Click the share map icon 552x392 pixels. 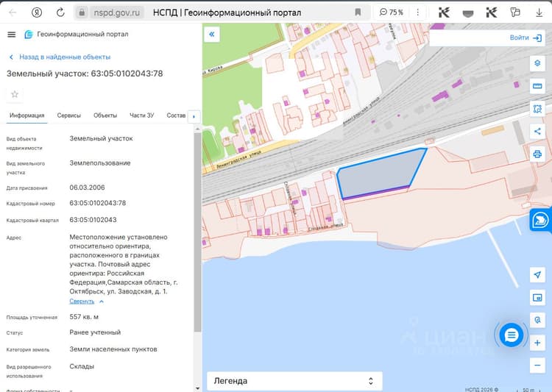click(537, 131)
